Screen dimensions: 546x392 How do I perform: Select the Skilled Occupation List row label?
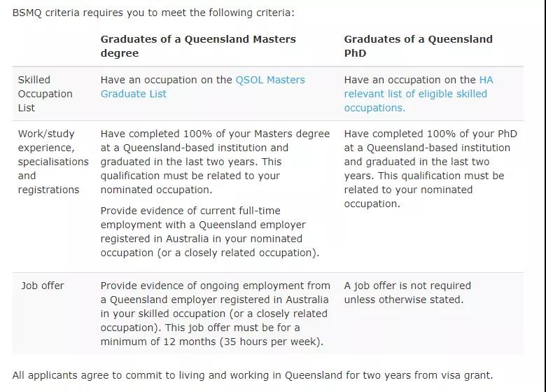pyautogui.click(x=45, y=94)
